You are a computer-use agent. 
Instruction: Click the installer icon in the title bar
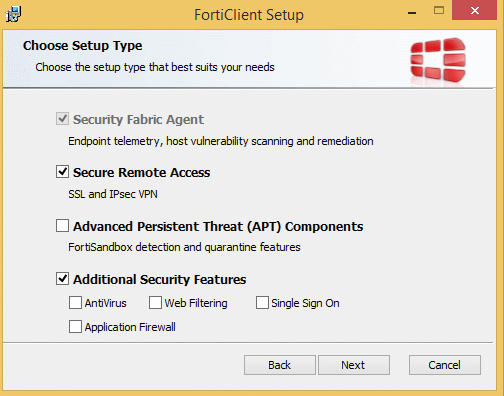pos(14,14)
